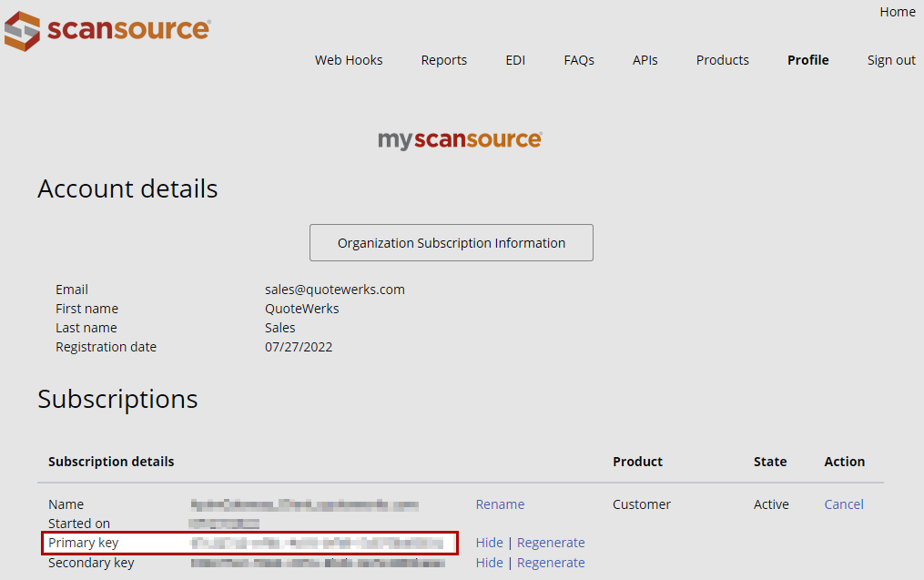Regenerate the Secondary key
The height and width of the screenshot is (580, 924).
coord(551,563)
